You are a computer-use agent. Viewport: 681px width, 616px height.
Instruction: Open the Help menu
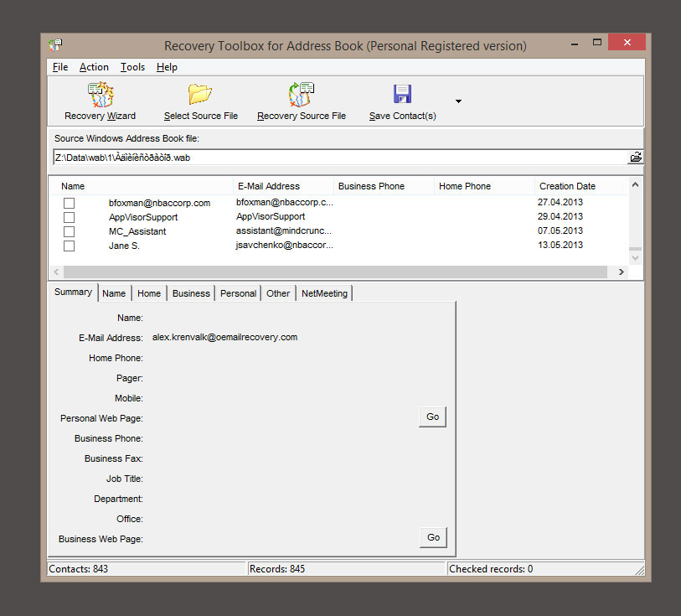click(167, 67)
